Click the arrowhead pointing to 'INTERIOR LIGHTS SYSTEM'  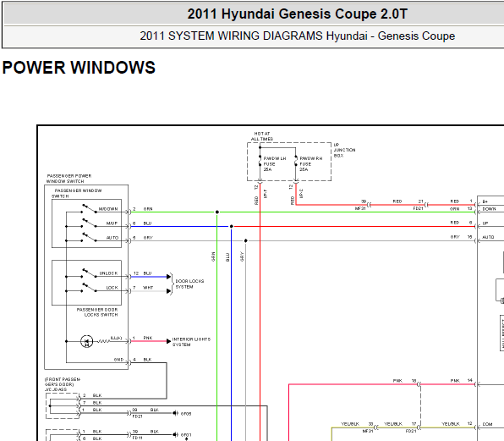coord(168,341)
